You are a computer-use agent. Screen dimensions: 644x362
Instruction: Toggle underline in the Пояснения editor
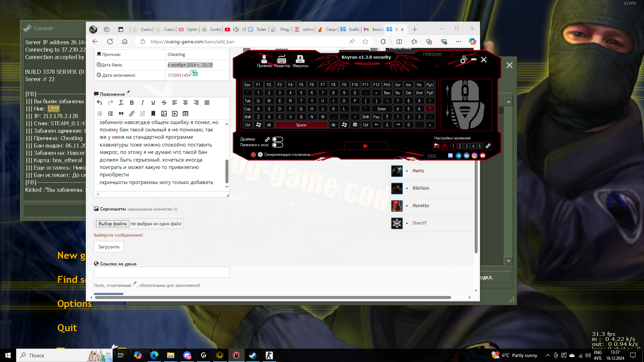[153, 103]
